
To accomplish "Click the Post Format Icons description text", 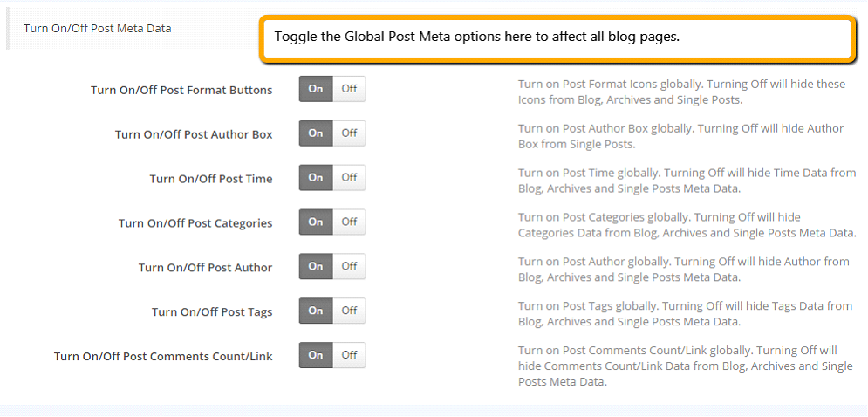I will [x=682, y=92].
